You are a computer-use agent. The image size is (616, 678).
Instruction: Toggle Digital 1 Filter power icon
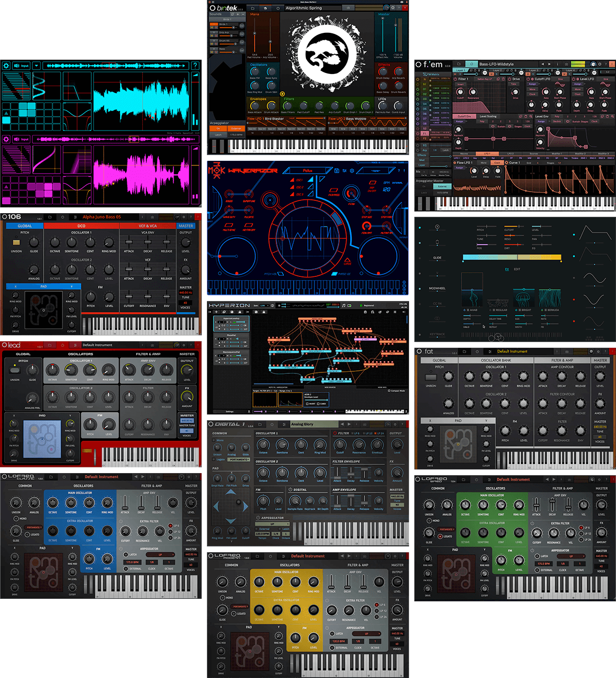pyautogui.click(x=335, y=433)
